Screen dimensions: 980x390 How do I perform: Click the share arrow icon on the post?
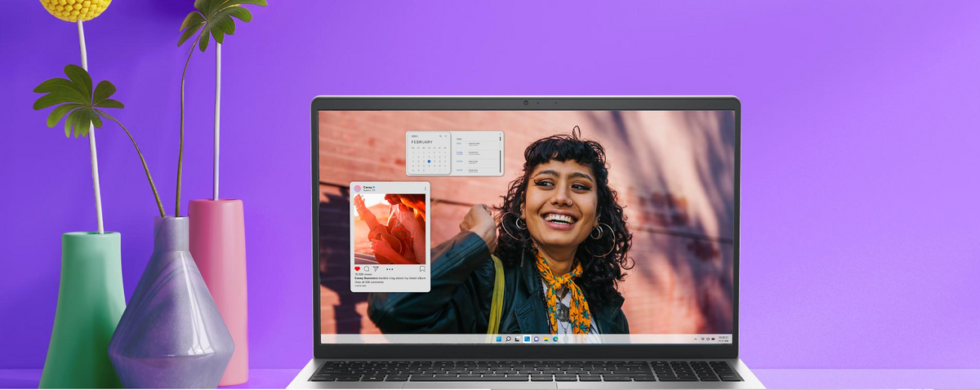tap(376, 268)
